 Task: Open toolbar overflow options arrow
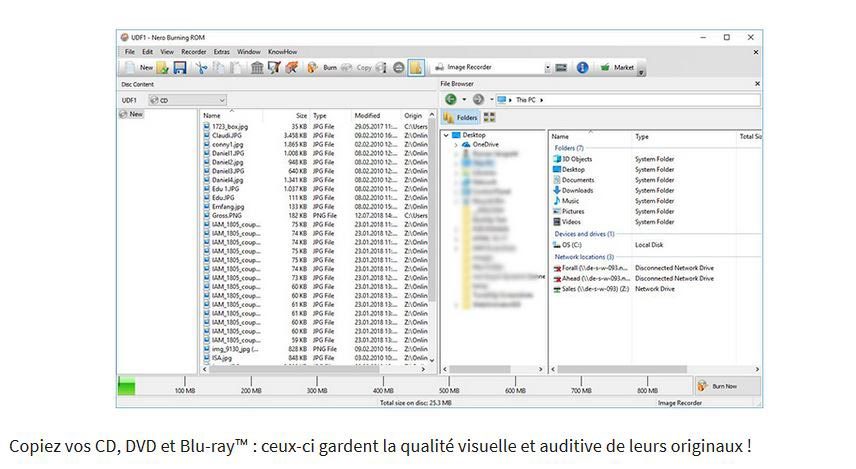[641, 72]
